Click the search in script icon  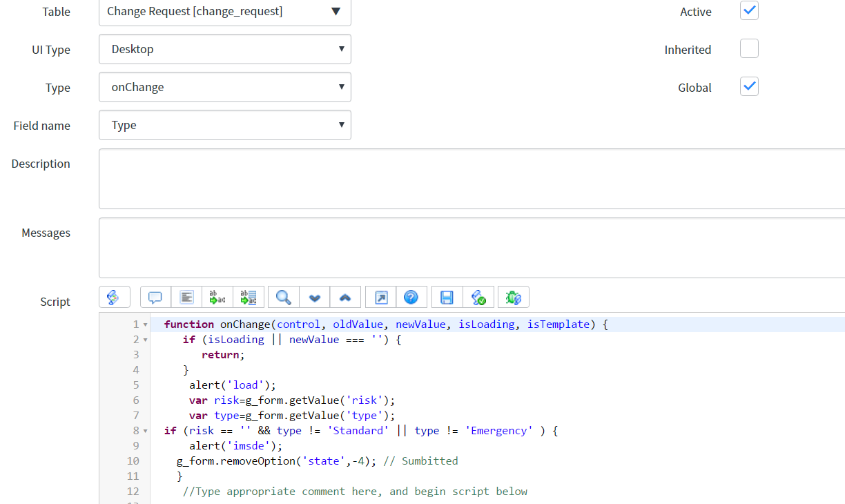(283, 297)
